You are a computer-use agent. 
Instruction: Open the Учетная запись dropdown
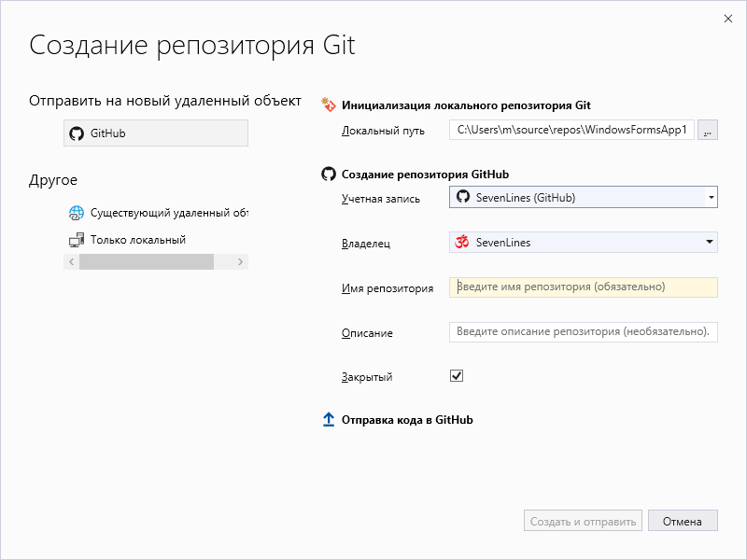point(583,197)
